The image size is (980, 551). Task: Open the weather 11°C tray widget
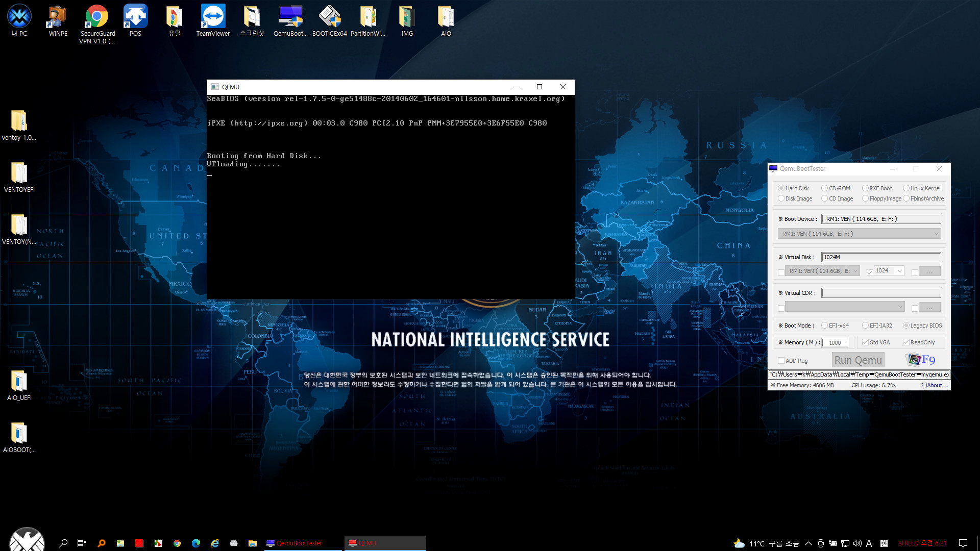(766, 543)
